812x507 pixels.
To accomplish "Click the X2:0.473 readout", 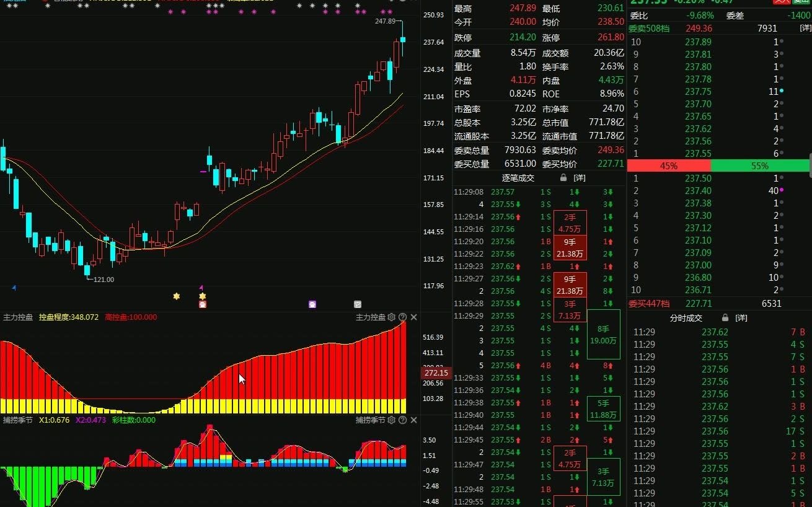I will click(x=90, y=420).
